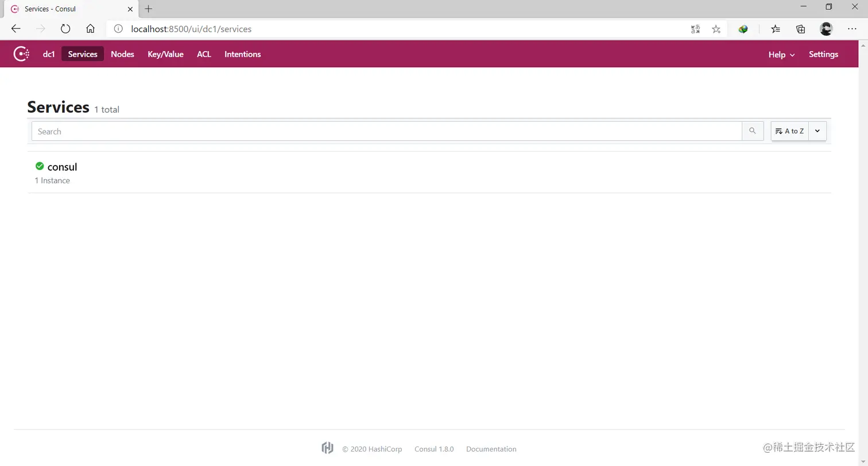Open browser home page icon
This screenshot has width=868, height=466.
point(90,29)
